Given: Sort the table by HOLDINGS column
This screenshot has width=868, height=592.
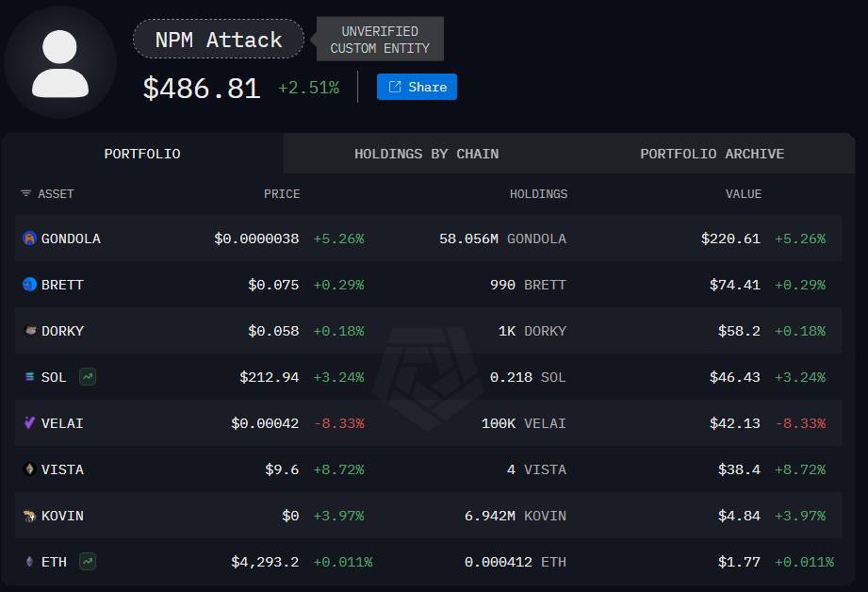Looking at the screenshot, I should click(x=539, y=194).
